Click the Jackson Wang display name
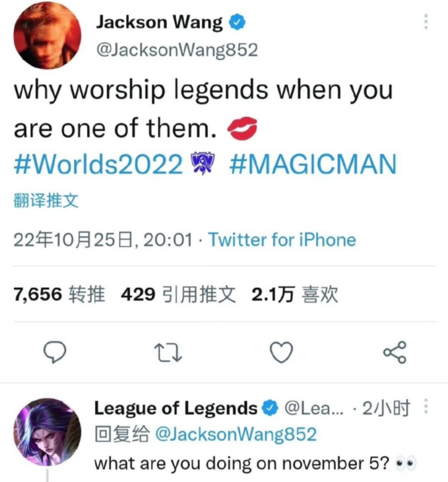Screen dimensions: 448x482 [x=159, y=22]
